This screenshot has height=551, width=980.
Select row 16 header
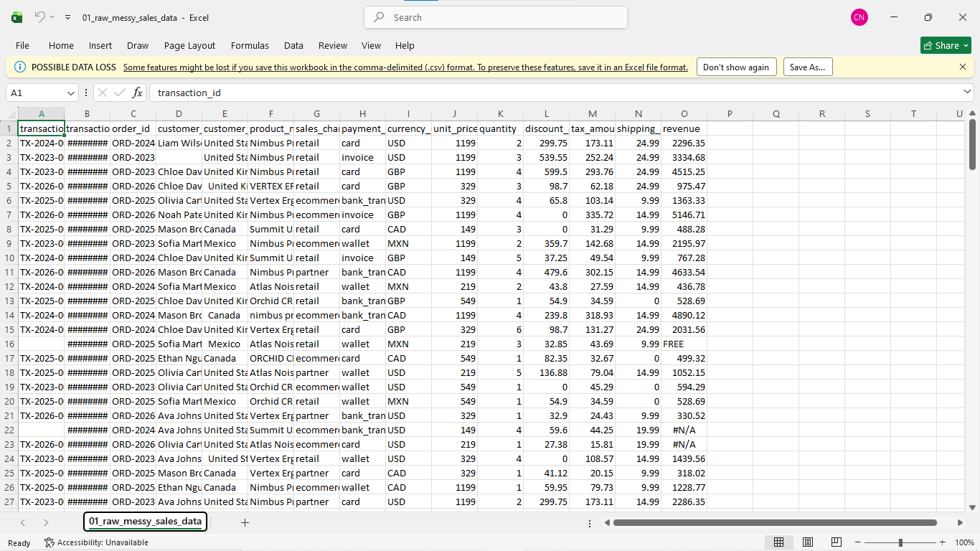point(9,344)
